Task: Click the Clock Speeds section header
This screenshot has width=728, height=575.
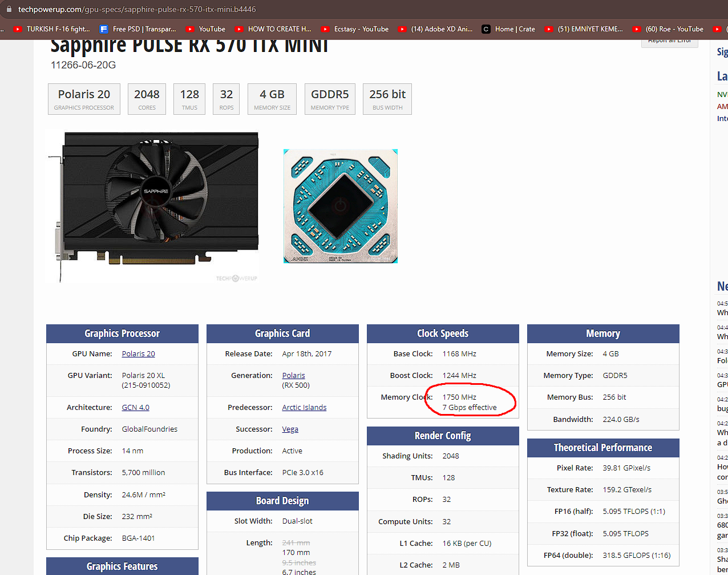Action: click(x=443, y=333)
